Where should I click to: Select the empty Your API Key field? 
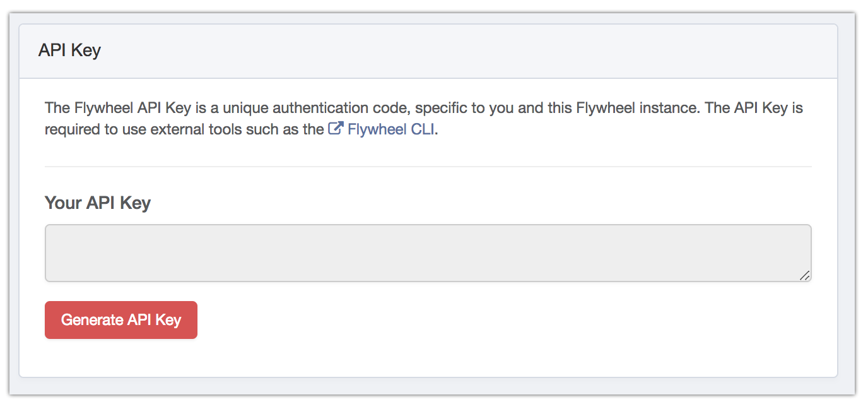[428, 252]
